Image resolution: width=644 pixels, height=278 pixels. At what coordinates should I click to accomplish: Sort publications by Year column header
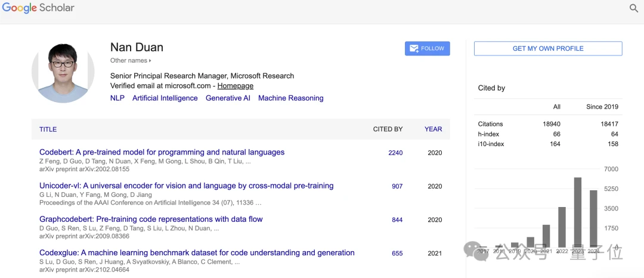click(433, 129)
